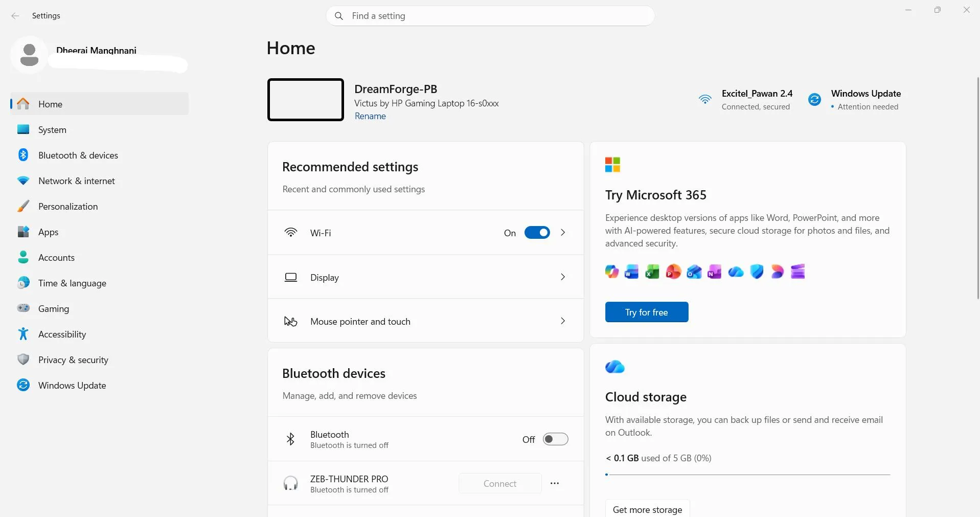Open Personalization settings

pos(100,206)
